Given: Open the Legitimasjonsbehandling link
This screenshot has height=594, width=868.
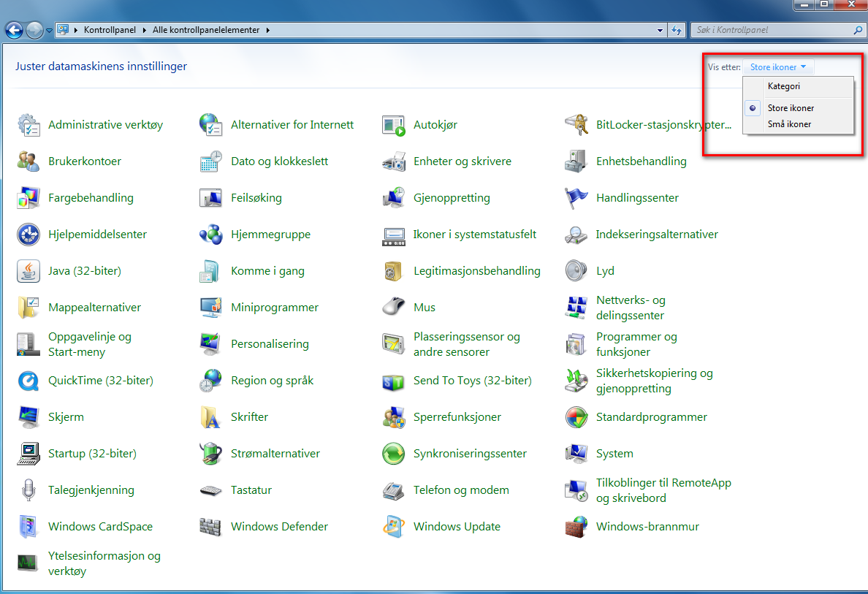Looking at the screenshot, I should [476, 271].
